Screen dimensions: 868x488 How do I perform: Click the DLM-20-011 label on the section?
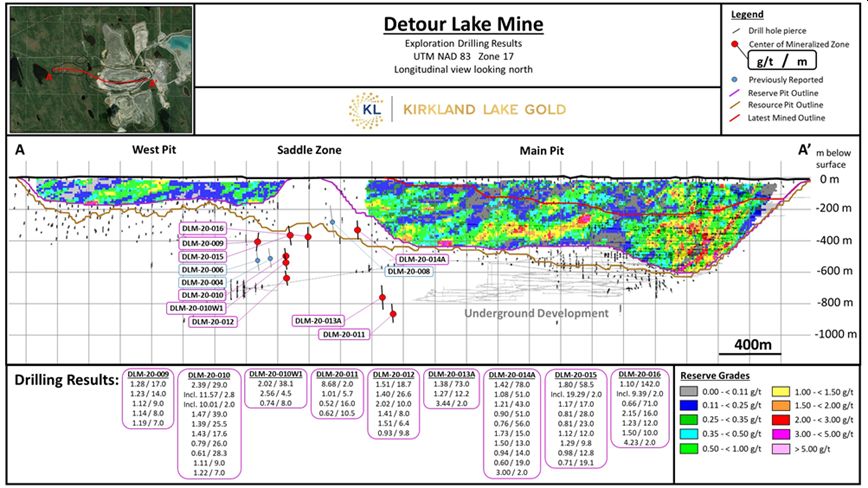coord(344,335)
